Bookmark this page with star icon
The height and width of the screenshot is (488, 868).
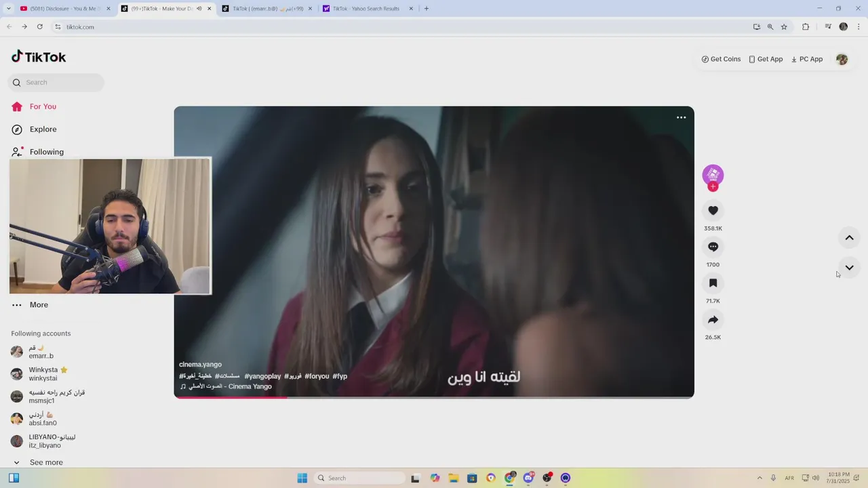point(784,27)
